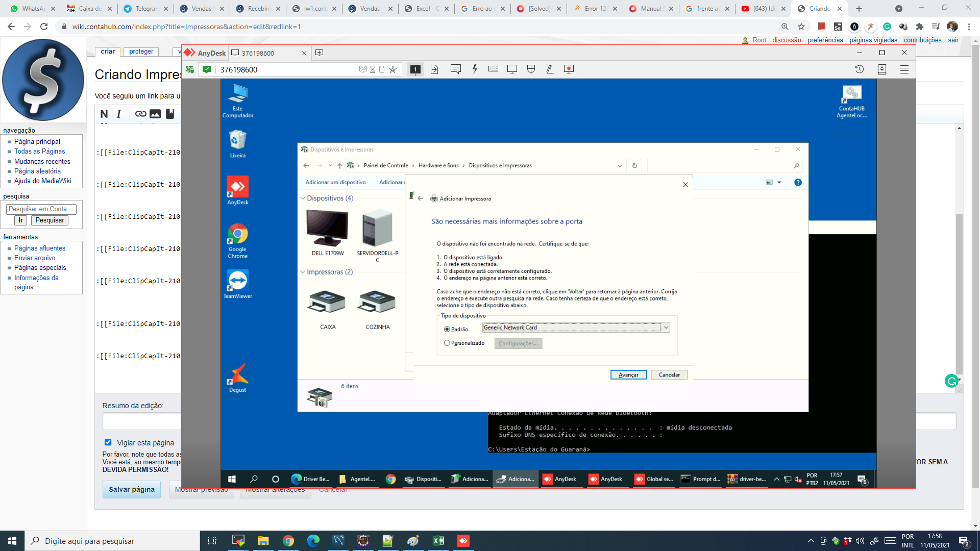Open Excel from the Windows taskbar
The image size is (980, 551).
[x=438, y=541]
